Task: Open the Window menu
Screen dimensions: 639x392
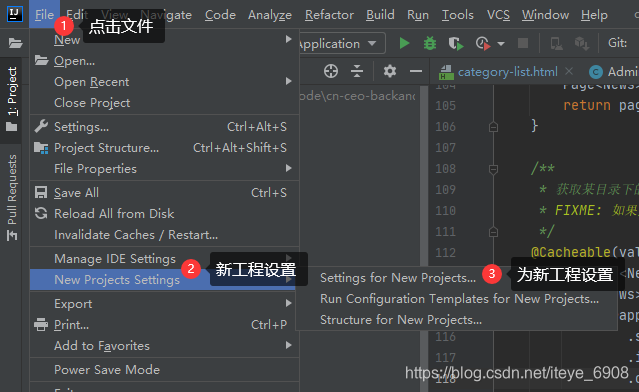Action: (545, 15)
